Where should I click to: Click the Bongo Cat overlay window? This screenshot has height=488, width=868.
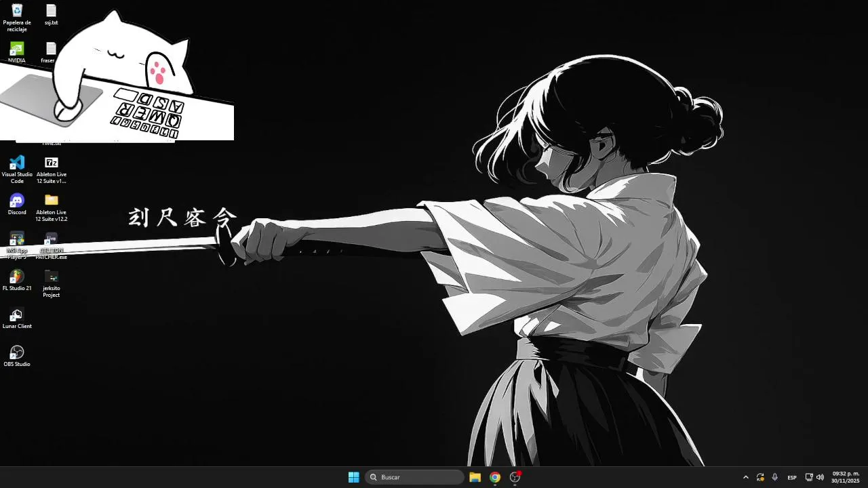(x=117, y=75)
